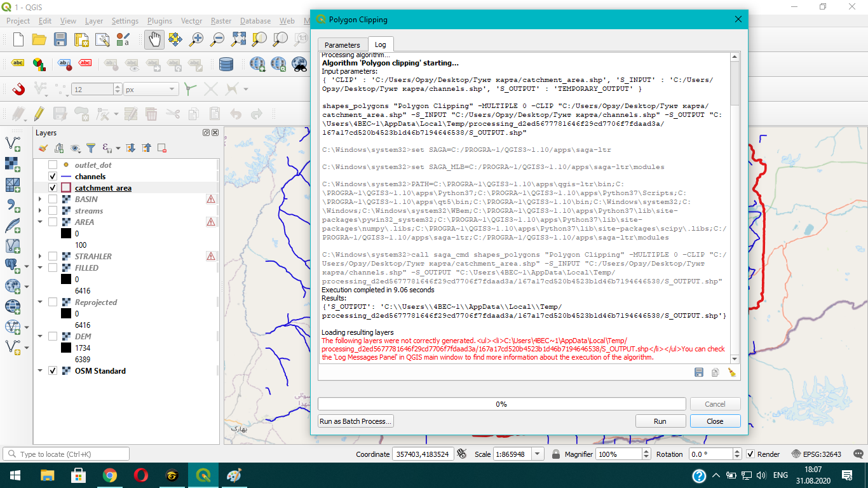The width and height of the screenshot is (868, 488).
Task: Open a project using the folder icon
Action: [x=39, y=39]
